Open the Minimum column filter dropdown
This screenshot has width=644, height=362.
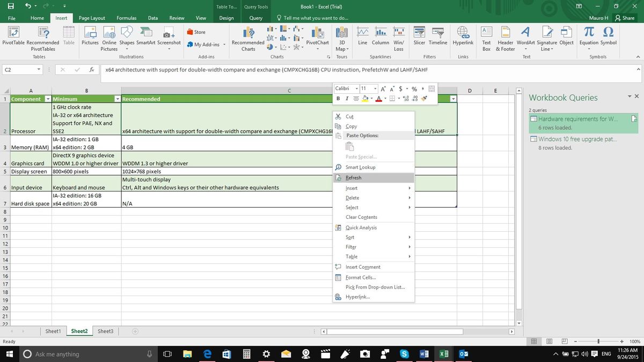point(117,99)
